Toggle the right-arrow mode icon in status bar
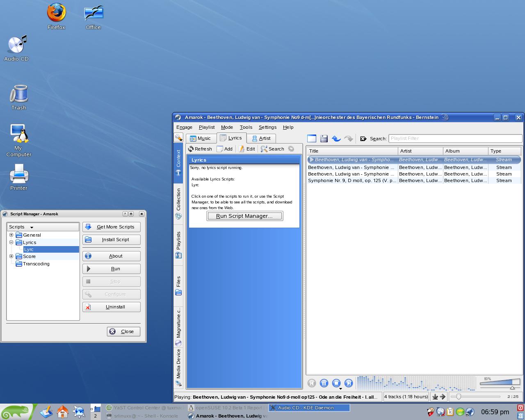525x420 pixels. tap(443, 397)
